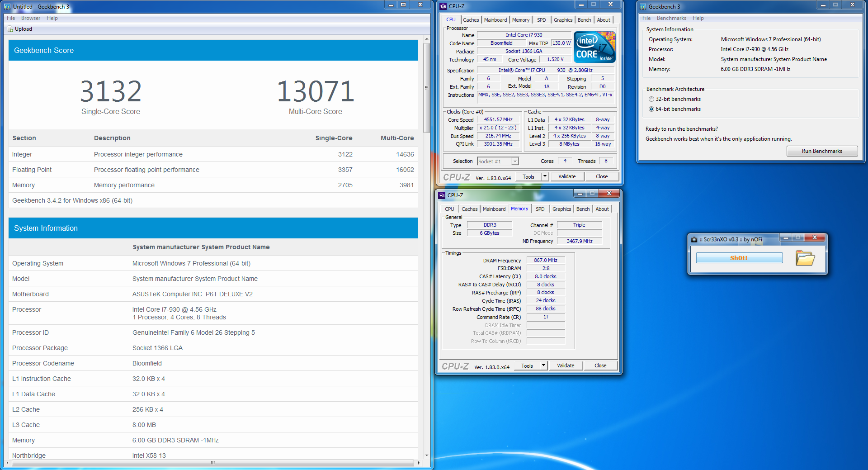Switch to Mainboard tab in top CPU-Z window
The image size is (868, 470).
click(x=495, y=20)
